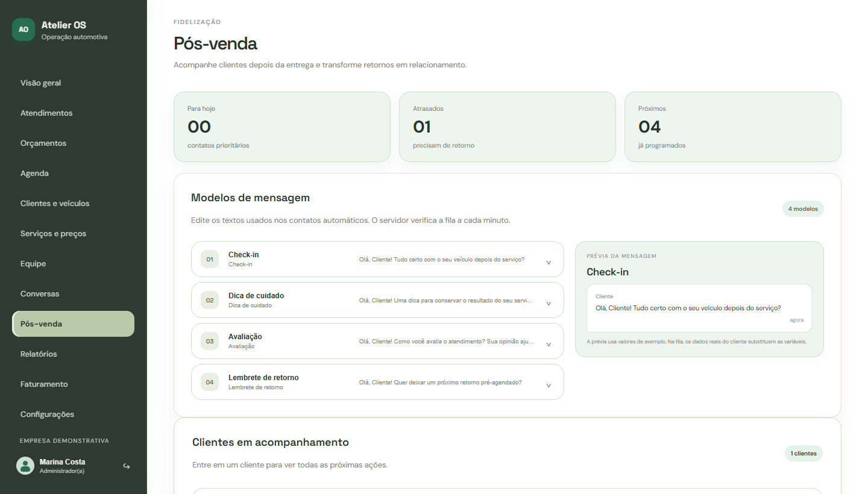Click the 'Operação automotiva' subtitle
This screenshot has width=868, height=494.
point(75,37)
